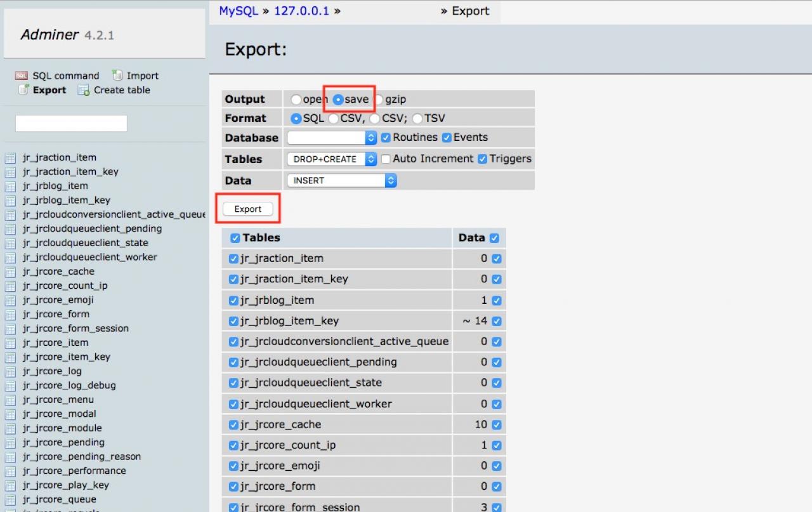Open the DROP+CREATE tables dropdown
Screen dimensions: 812x512
[332, 159]
